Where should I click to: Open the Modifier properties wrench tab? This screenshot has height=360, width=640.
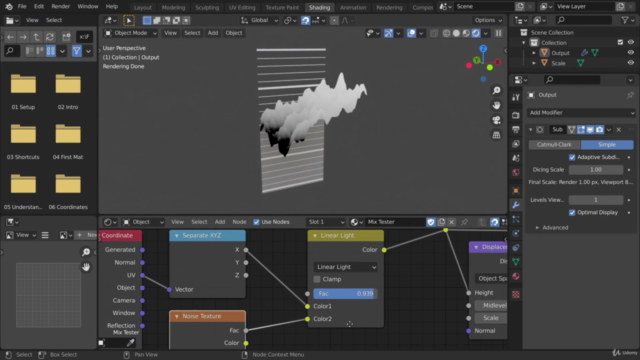pyautogui.click(x=516, y=204)
